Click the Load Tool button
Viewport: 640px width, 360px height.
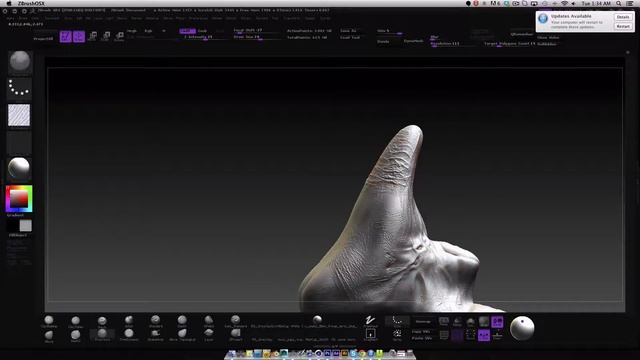pyautogui.click(x=350, y=37)
